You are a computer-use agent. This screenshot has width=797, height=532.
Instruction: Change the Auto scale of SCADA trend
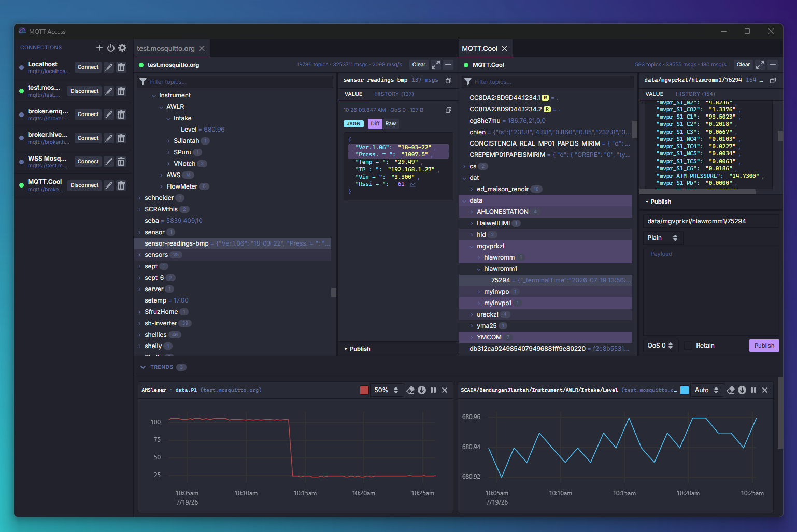click(x=707, y=390)
